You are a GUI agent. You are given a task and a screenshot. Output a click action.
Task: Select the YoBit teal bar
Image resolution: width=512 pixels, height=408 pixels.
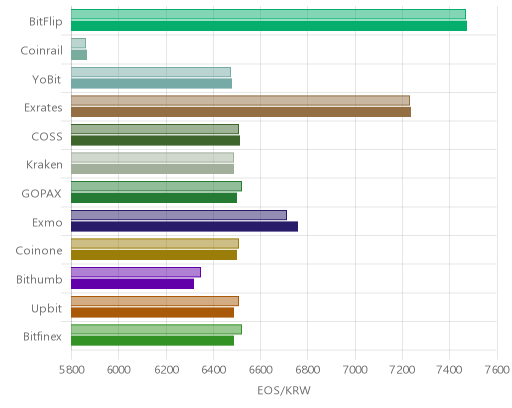tap(151, 84)
